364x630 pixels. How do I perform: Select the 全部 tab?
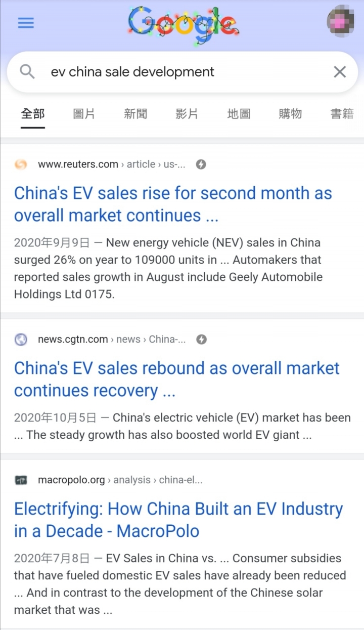[x=33, y=114]
